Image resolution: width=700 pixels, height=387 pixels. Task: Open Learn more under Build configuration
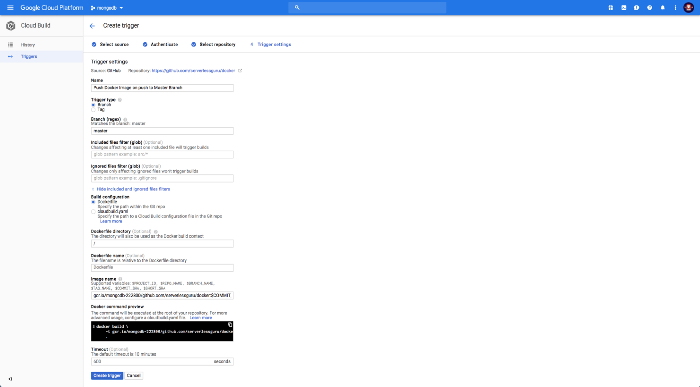(111, 221)
